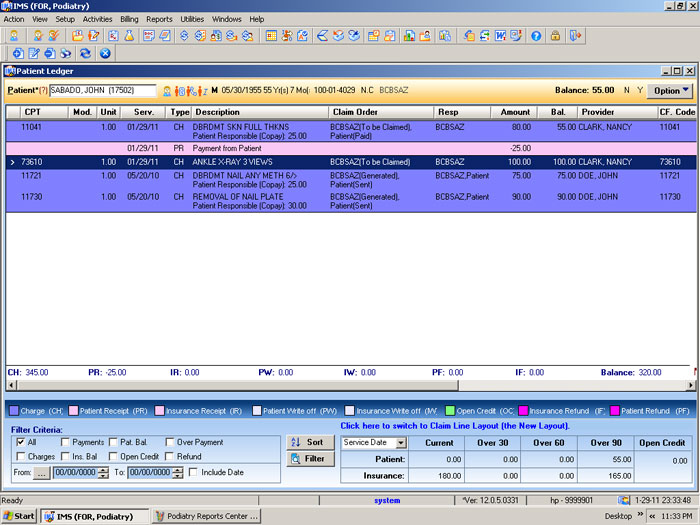Expand the Service Date combo box
Viewport: 700px width, 525px height.
pyautogui.click(x=401, y=443)
